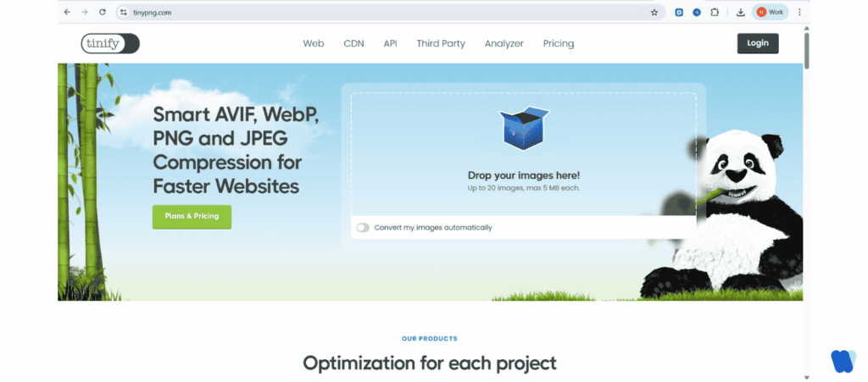Bookmark this page with the star icon
This screenshot has width=868, height=382.
[x=654, y=12]
